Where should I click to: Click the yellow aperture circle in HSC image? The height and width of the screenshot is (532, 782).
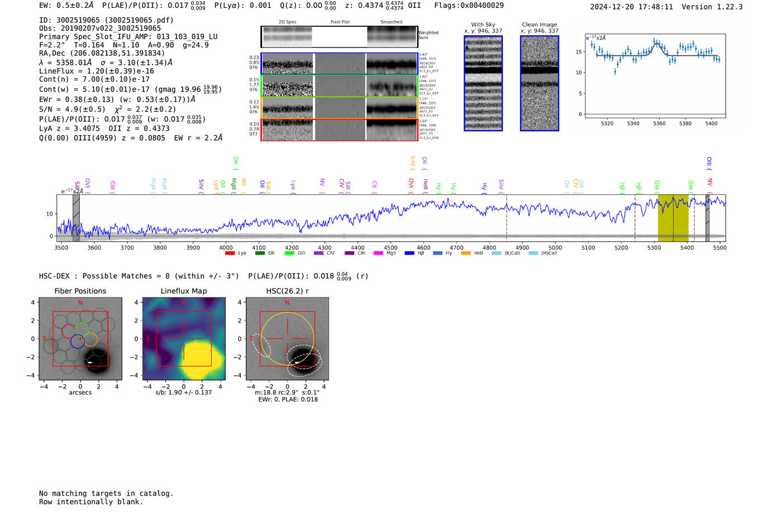(x=287, y=339)
